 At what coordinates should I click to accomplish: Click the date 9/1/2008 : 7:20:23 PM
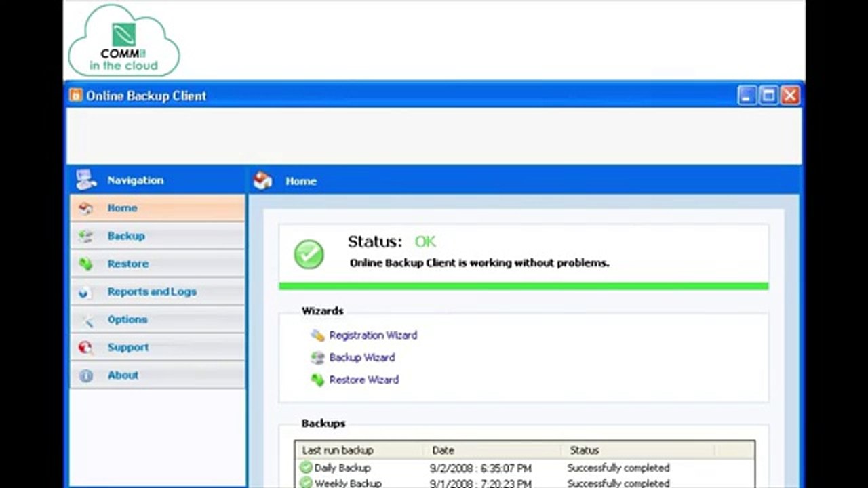coord(481,483)
